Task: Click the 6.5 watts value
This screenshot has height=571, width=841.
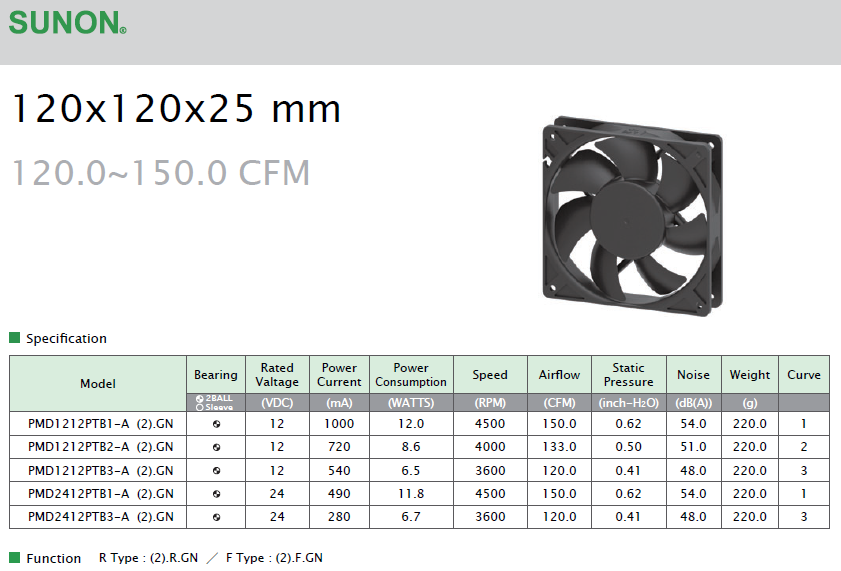Action: point(411,471)
